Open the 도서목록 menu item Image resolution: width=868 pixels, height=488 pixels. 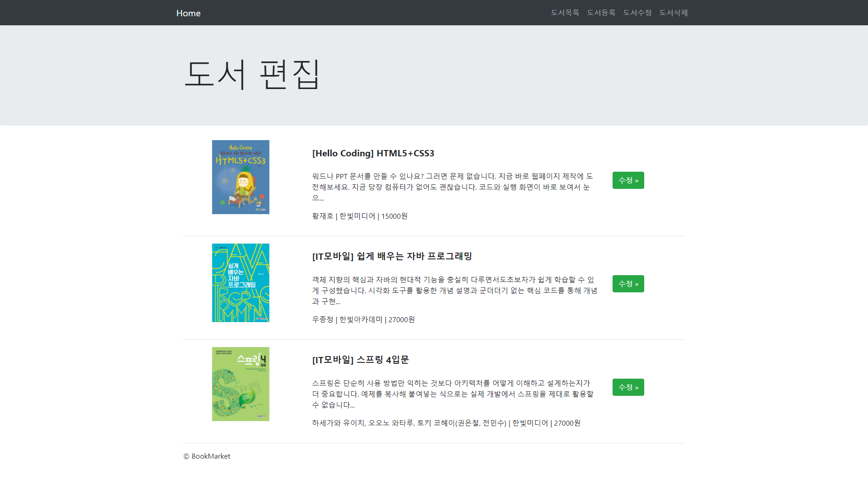pyautogui.click(x=565, y=13)
